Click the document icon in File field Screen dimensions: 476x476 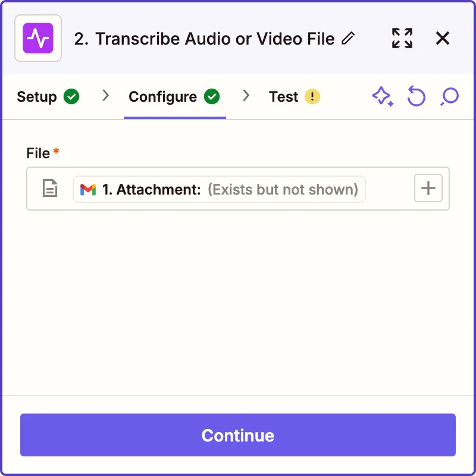click(50, 189)
